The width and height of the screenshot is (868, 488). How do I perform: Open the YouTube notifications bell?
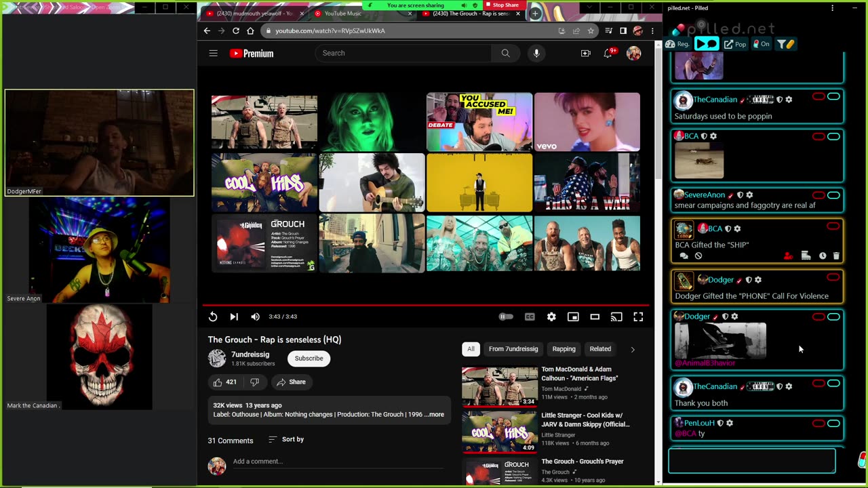click(x=609, y=53)
